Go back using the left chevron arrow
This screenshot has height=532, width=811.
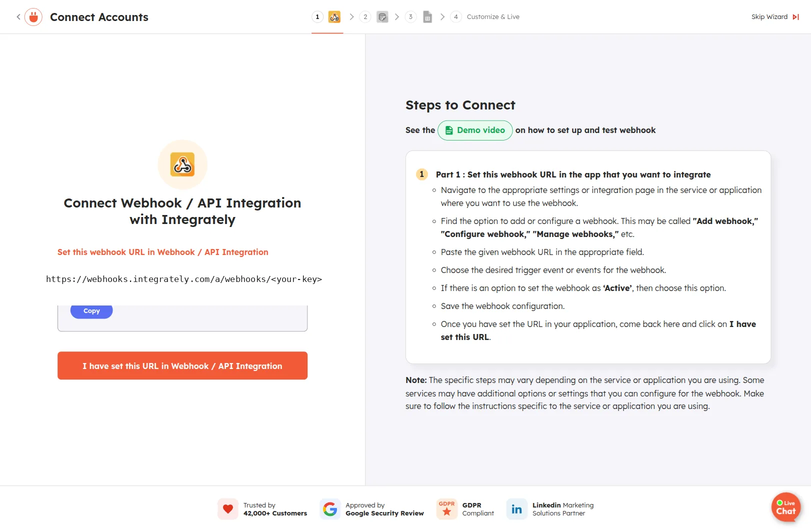[x=18, y=17]
